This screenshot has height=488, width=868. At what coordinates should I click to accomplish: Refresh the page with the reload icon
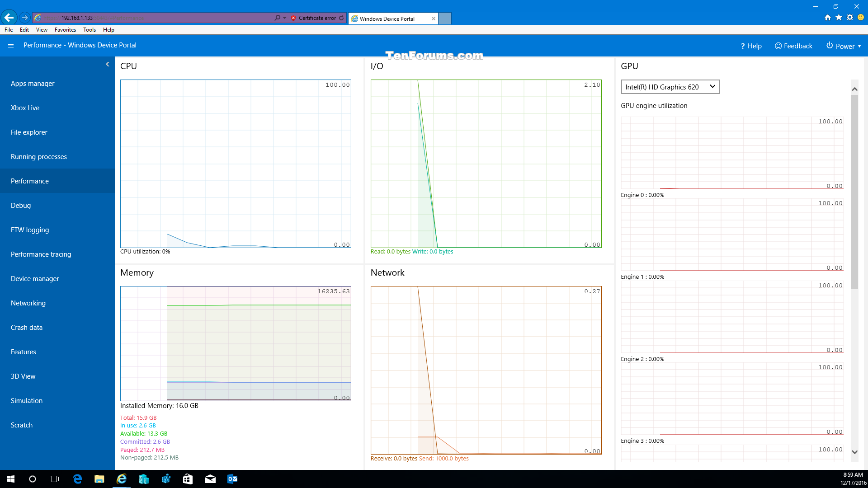(x=341, y=18)
